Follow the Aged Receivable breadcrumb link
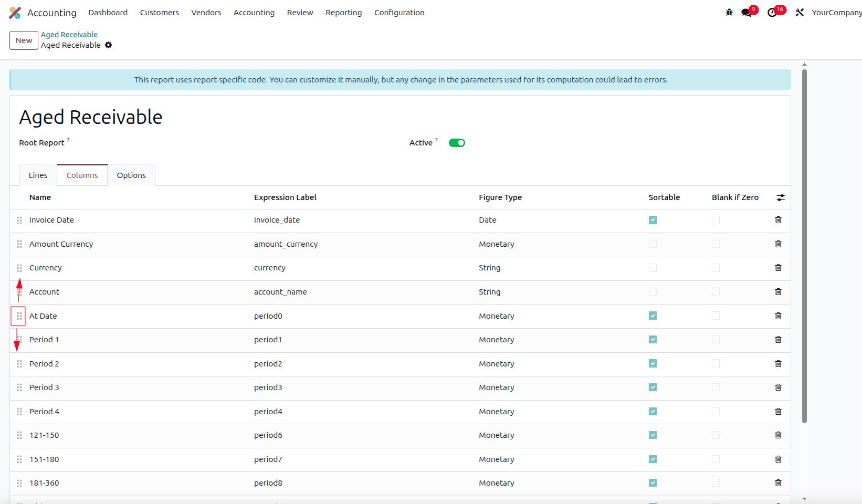The height and width of the screenshot is (504, 862). 69,35
